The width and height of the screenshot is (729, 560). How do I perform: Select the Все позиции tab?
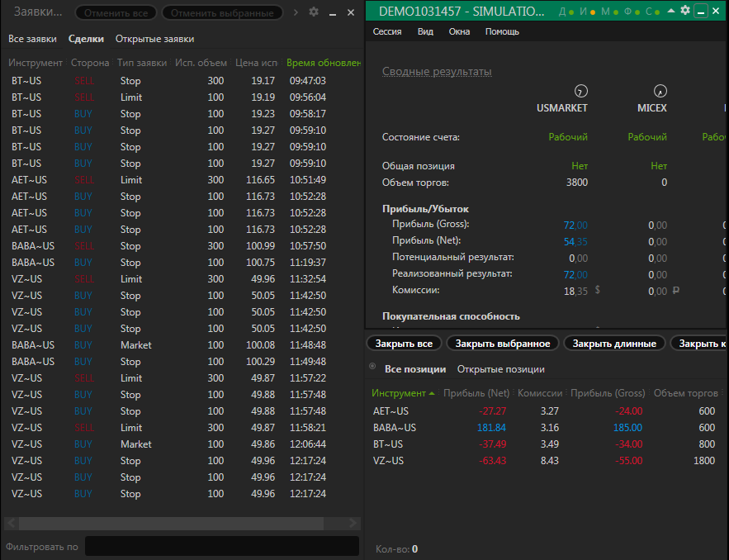coord(415,369)
